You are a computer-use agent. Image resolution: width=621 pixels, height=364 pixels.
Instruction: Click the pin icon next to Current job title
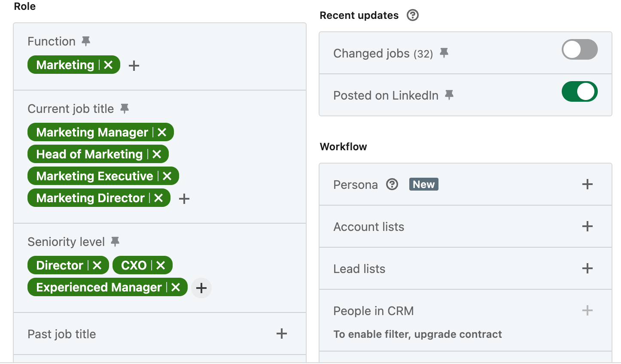tap(125, 109)
